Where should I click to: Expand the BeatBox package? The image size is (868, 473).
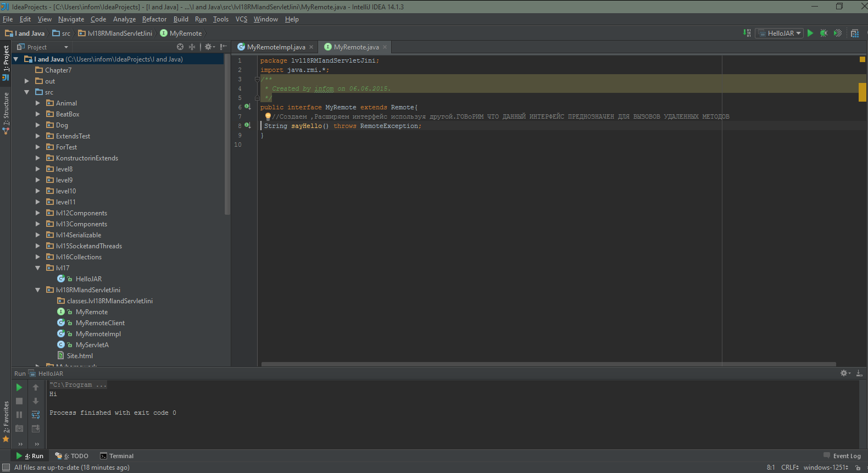(x=37, y=114)
